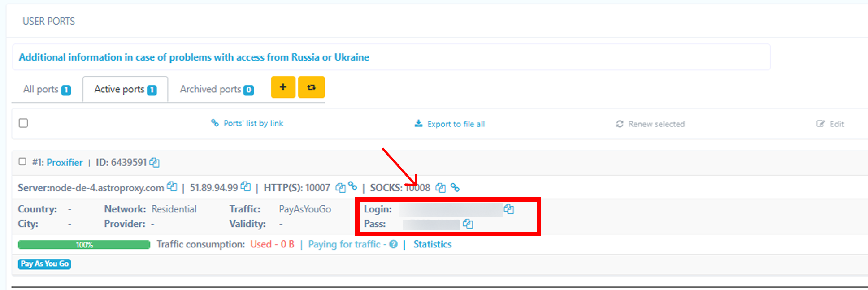The height and width of the screenshot is (290, 868).
Task: Open the Proxifier port name link
Action: [65, 162]
